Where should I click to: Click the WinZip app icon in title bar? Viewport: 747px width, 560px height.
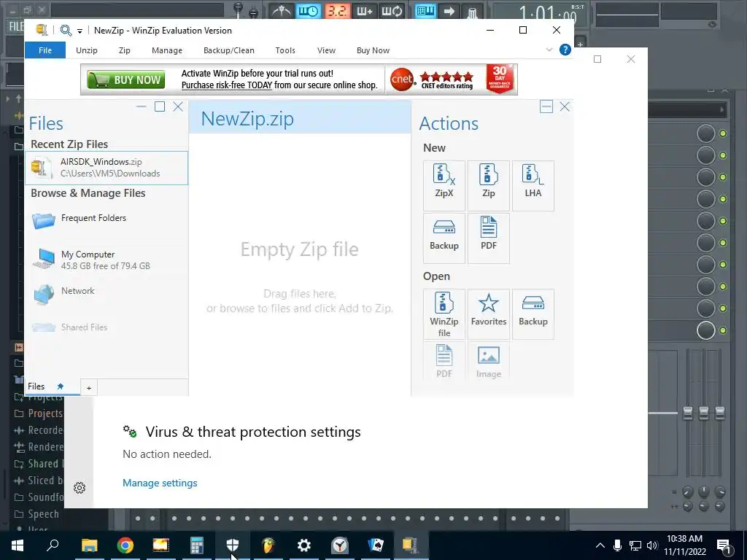[x=42, y=30]
